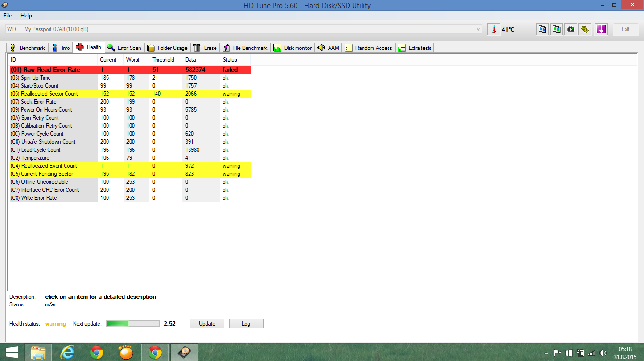Image resolution: width=644 pixels, height=361 pixels.
Task: Select the Reallocated Event Count row
Action: tap(131, 166)
